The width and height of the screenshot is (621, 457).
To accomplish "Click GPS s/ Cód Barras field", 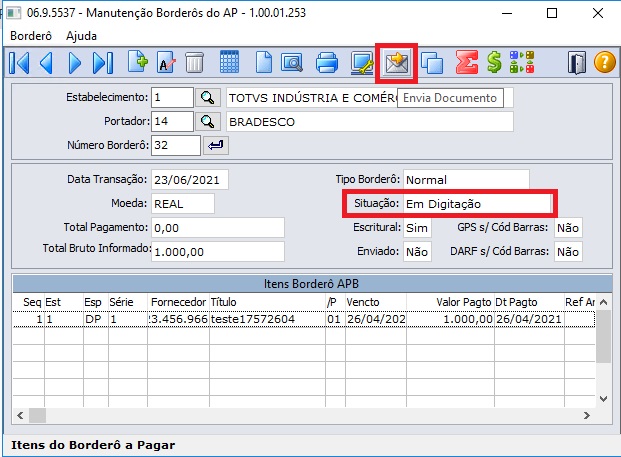I will point(568,228).
